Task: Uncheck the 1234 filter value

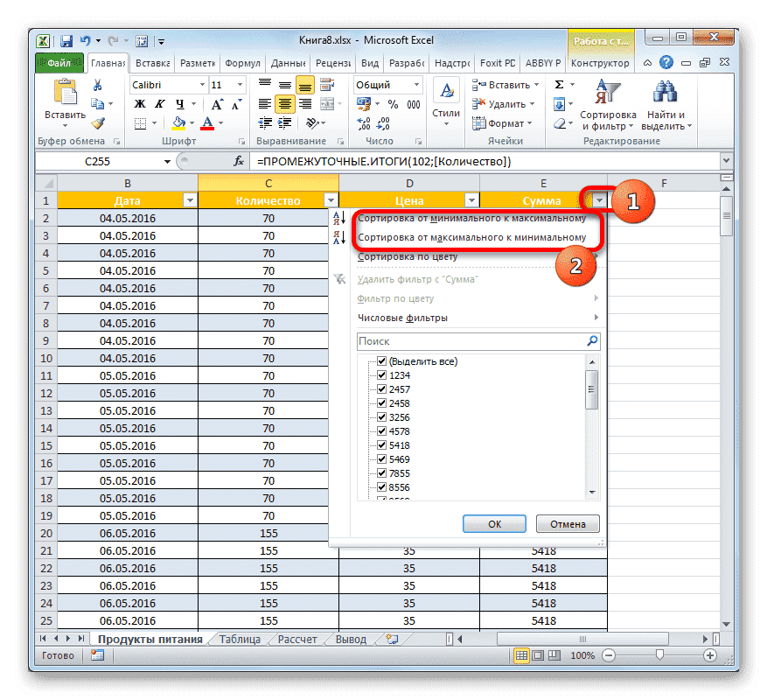Action: click(x=382, y=374)
